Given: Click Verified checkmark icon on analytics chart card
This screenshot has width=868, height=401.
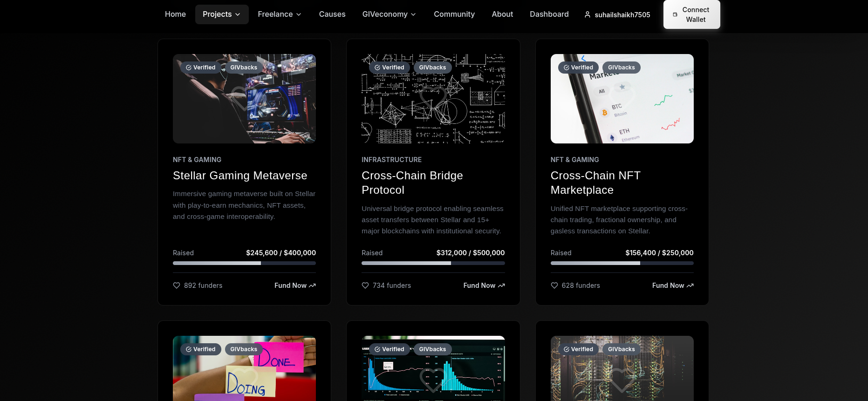Looking at the screenshot, I should (x=377, y=349).
